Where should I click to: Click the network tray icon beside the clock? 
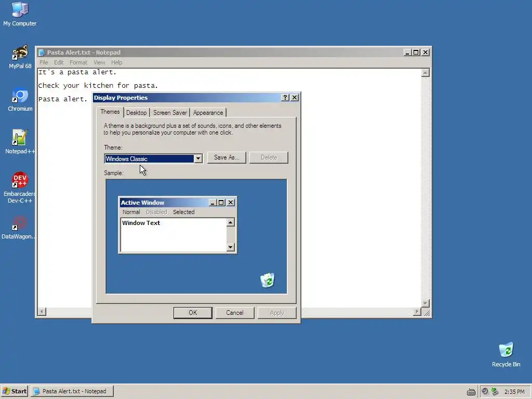coord(495,391)
